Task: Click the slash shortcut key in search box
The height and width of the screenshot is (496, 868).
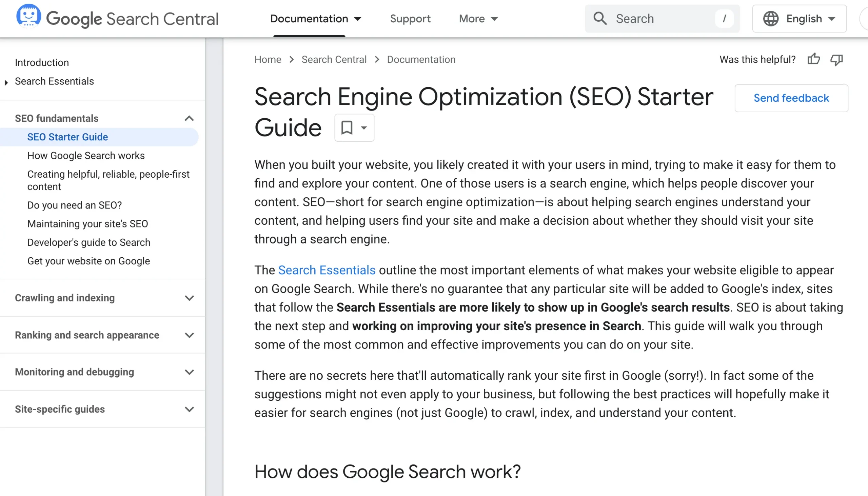Action: click(x=724, y=19)
